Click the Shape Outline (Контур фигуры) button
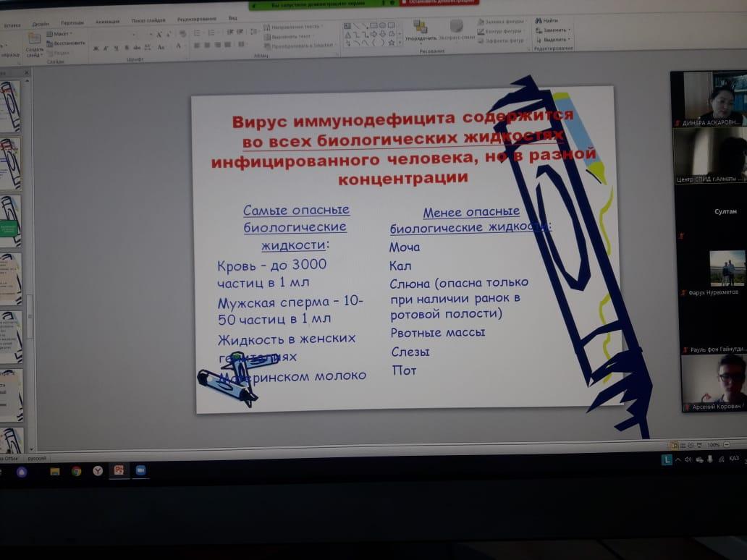 coord(503,31)
